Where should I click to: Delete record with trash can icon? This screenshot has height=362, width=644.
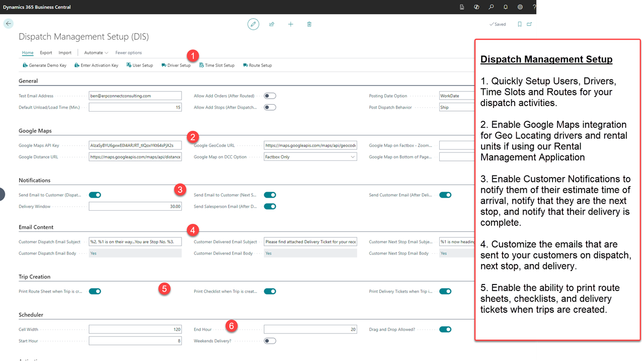point(309,24)
